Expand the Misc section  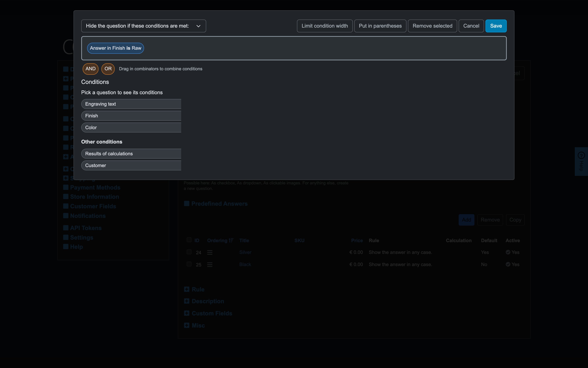[187, 325]
